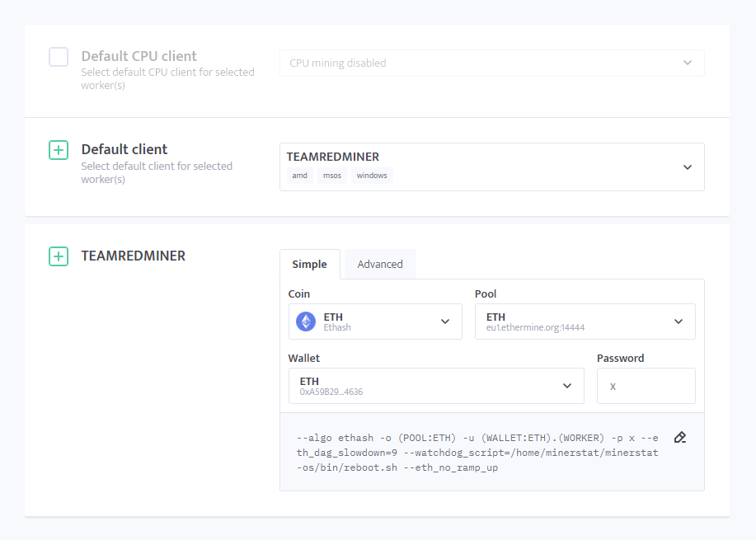Click the chevron in the CPU client dropdown
Image resolution: width=756 pixels, height=540 pixels.
coord(688,63)
